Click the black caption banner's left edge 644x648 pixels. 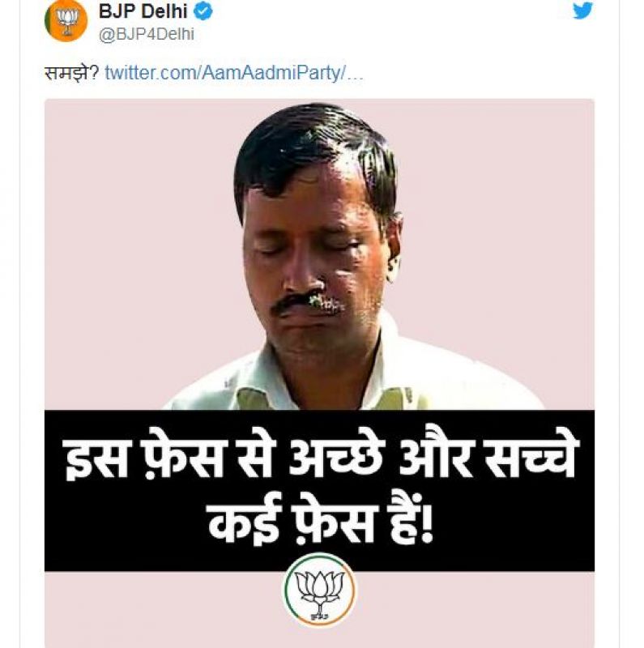(x=53, y=491)
